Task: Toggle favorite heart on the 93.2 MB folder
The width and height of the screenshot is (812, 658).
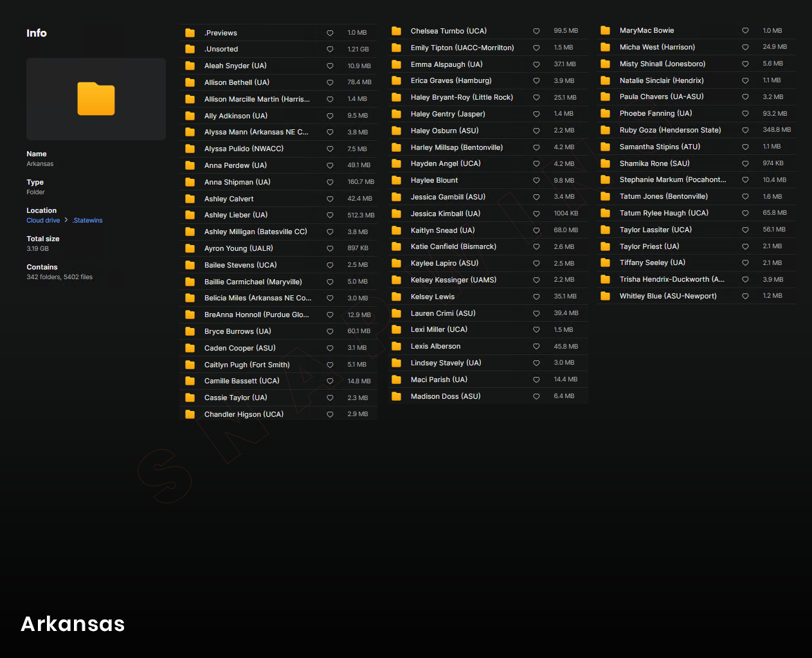Action: click(x=745, y=113)
